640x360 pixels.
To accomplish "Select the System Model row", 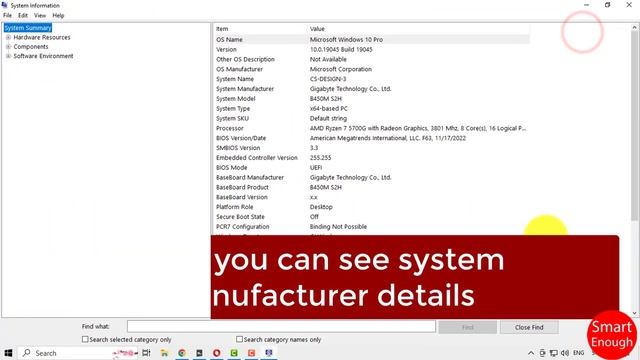I will tap(371, 99).
